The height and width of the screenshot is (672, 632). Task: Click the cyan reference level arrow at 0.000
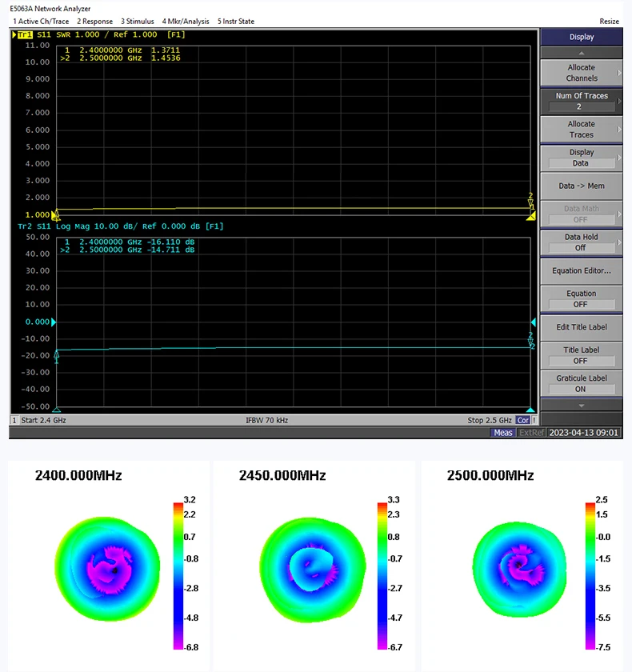(x=53, y=322)
